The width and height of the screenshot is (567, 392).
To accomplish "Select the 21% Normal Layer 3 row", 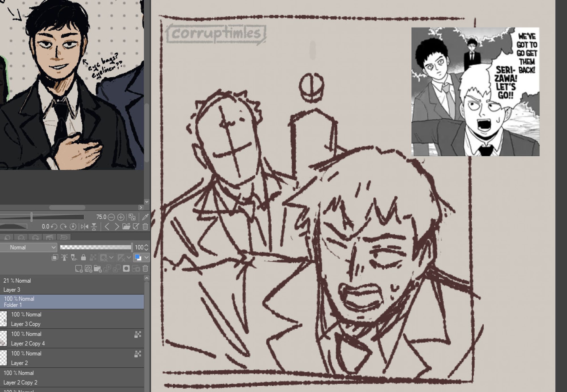I will (x=72, y=285).
